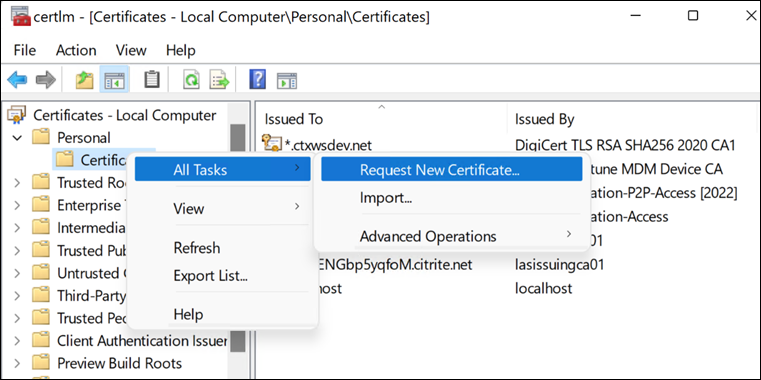Expand the Third-Party node
This screenshot has height=380, width=761.
tap(17, 296)
